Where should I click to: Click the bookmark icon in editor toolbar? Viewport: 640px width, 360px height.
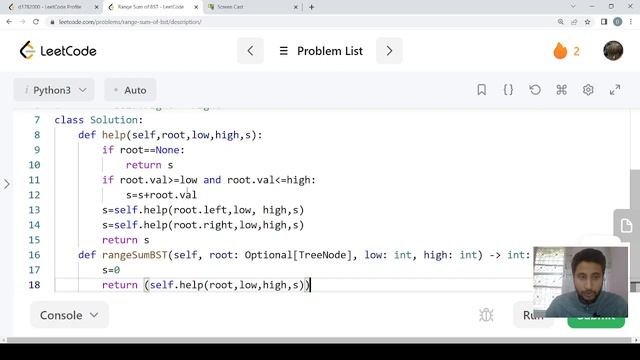482,90
